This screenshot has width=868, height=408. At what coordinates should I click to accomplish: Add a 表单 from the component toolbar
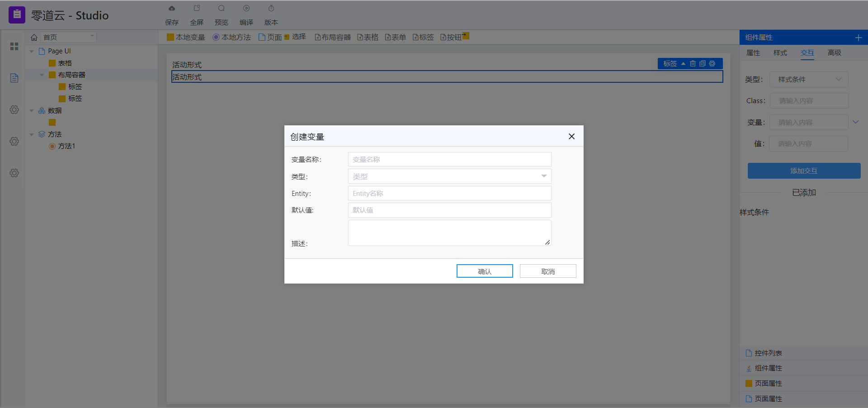(x=395, y=37)
